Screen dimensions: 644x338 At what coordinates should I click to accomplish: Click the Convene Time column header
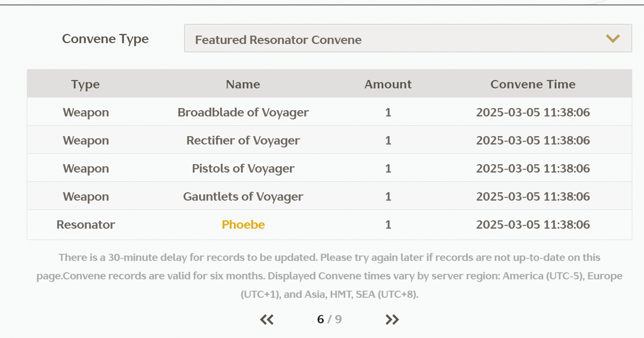(533, 84)
